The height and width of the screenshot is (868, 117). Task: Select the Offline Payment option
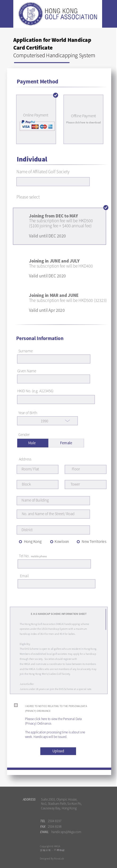83,119
